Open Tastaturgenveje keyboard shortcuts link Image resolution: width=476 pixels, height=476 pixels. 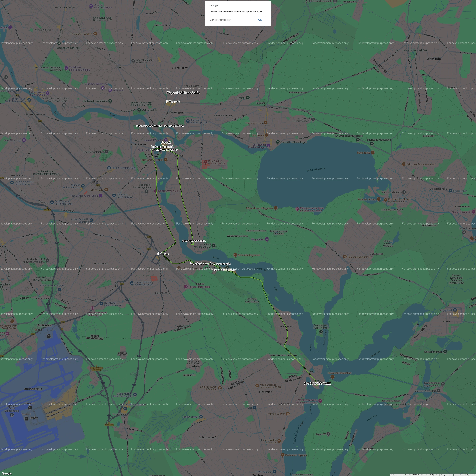[397, 475]
